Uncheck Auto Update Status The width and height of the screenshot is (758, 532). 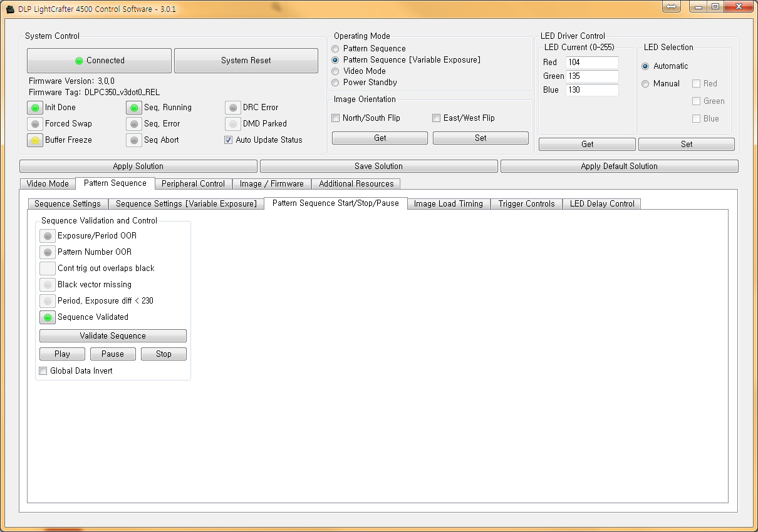[229, 140]
